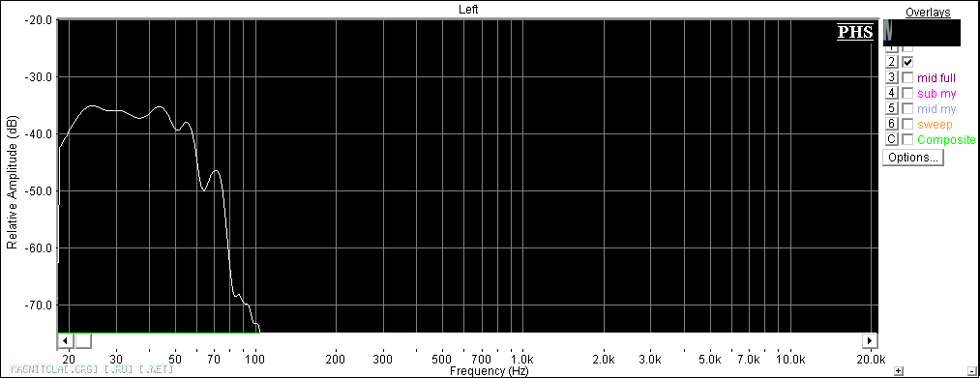
Task: Click the right arrow on the horizontal scrollbar
Action: coord(870,340)
